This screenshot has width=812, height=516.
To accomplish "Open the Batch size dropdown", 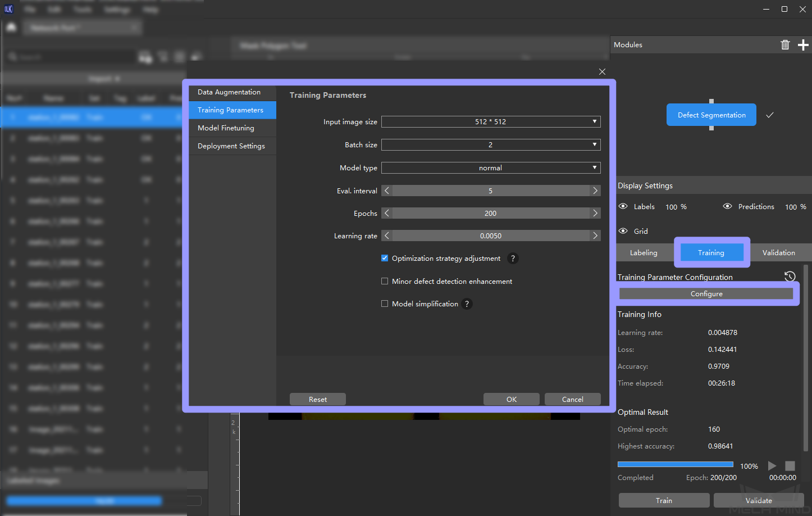I will tap(491, 144).
